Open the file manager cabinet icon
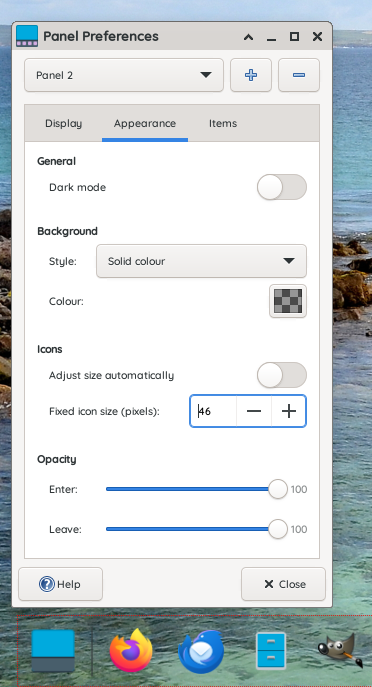Viewport: 372px width, 687px height. point(271,651)
